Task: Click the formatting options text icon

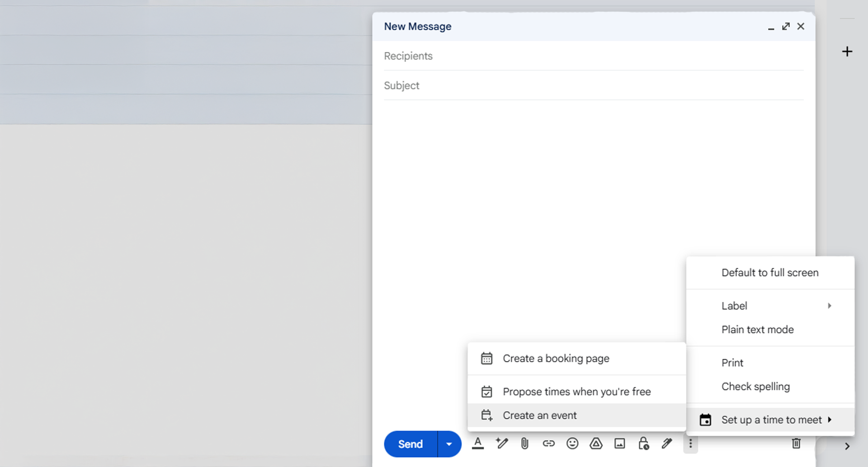Action: click(477, 444)
